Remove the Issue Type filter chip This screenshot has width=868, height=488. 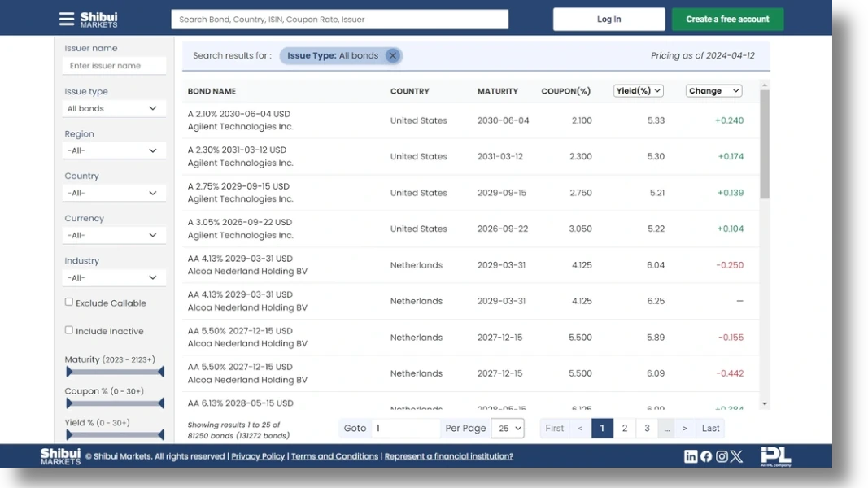click(392, 56)
